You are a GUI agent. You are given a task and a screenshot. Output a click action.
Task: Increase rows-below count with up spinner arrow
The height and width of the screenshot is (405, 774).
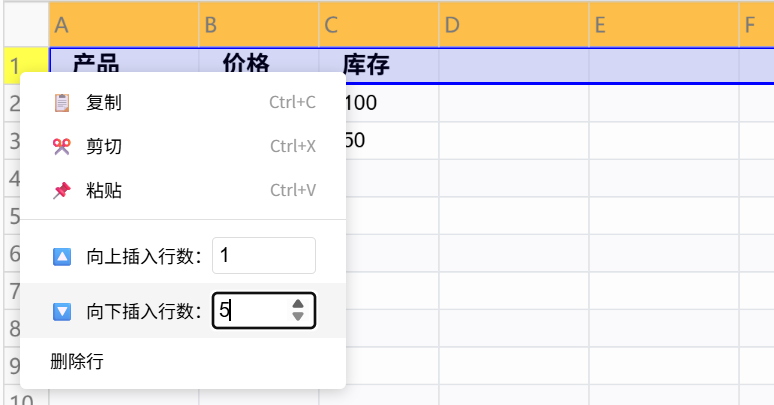(x=298, y=304)
